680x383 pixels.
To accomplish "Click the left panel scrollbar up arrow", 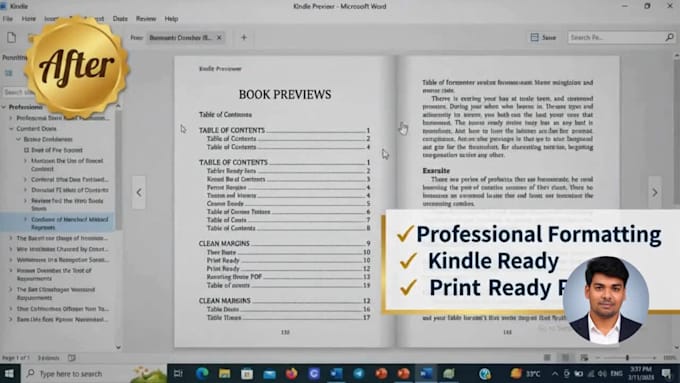I will pyautogui.click(x=118, y=106).
